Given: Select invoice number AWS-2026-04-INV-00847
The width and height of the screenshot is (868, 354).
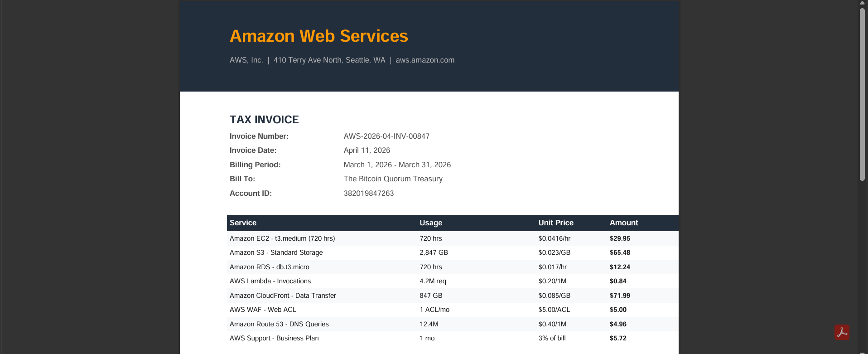Looking at the screenshot, I should pyautogui.click(x=386, y=136).
